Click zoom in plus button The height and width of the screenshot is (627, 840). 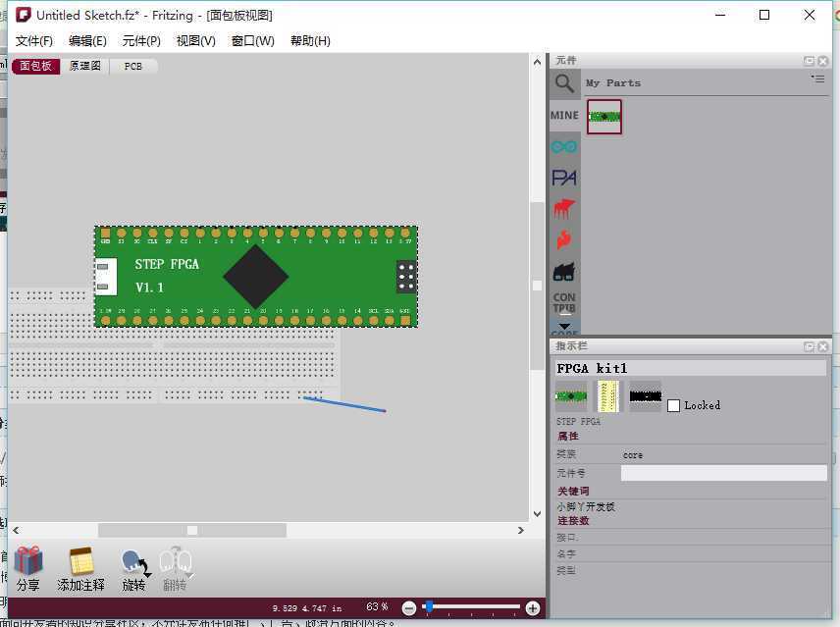pos(533,608)
